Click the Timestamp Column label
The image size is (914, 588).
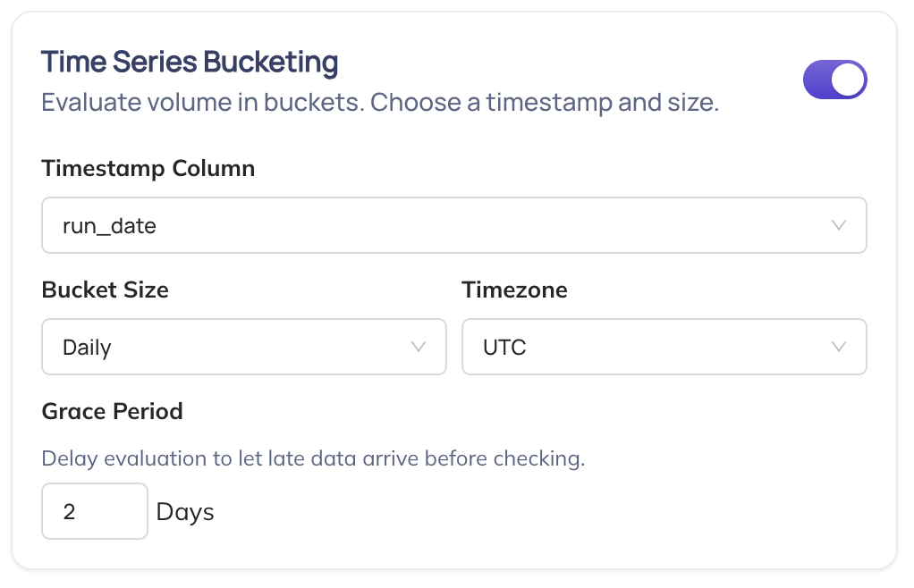click(148, 168)
